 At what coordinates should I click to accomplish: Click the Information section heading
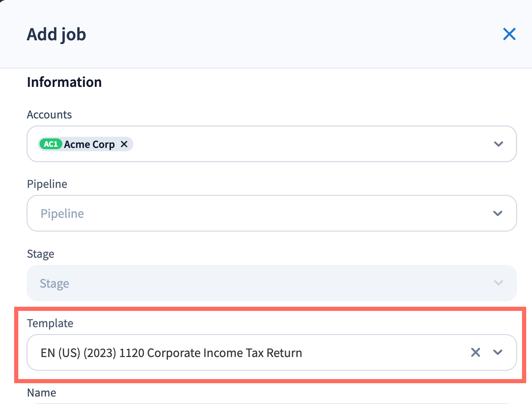click(64, 82)
